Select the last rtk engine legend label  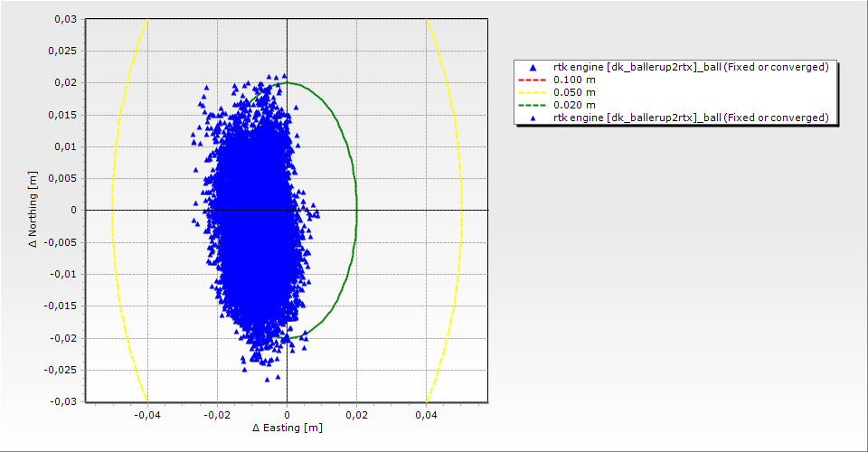tap(691, 118)
